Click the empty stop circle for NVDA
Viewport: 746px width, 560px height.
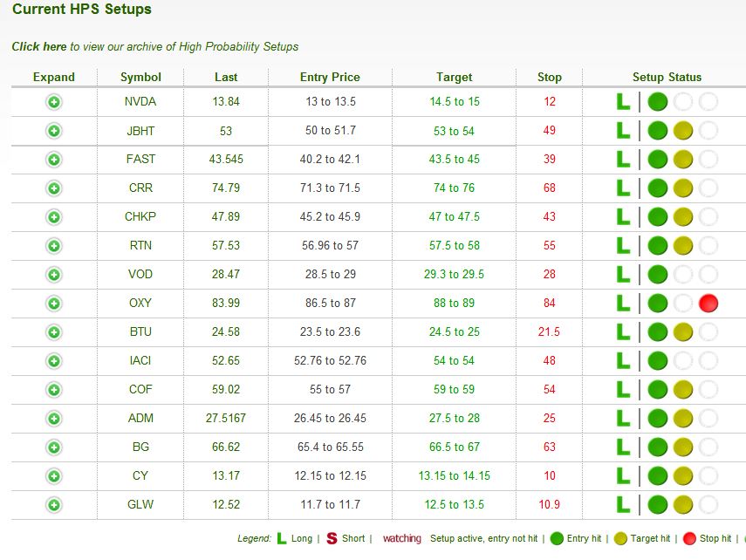tap(708, 102)
